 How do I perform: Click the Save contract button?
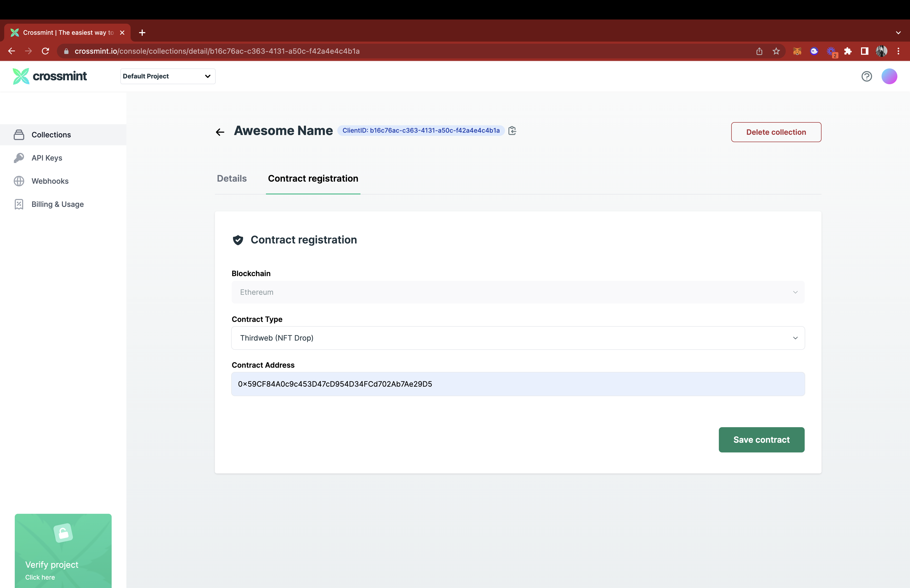761,440
